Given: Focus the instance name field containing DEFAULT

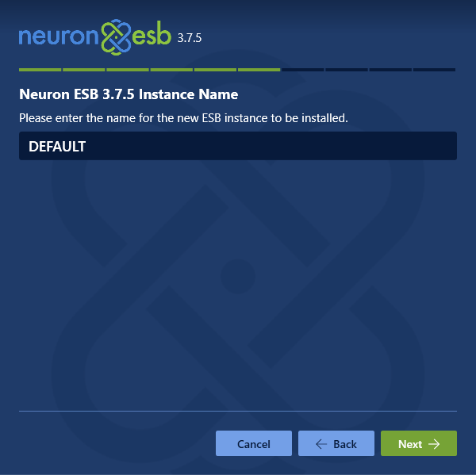Looking at the screenshot, I should (238, 146).
